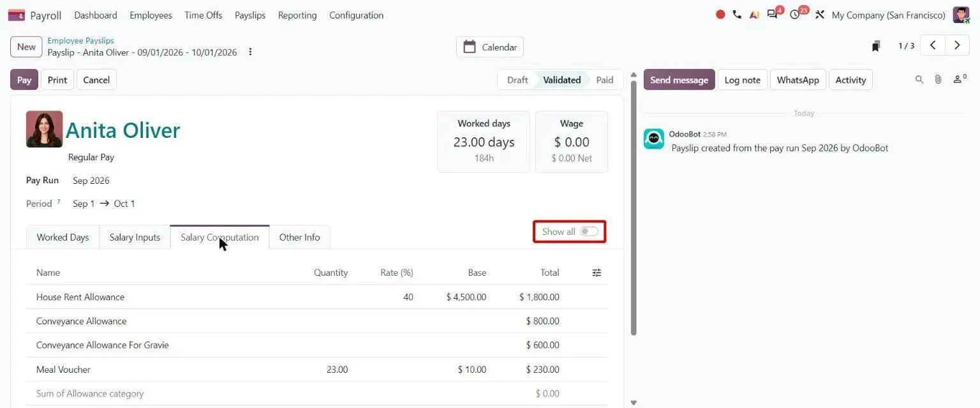Open the Worked days stat button
This screenshot has width=980, height=408.
484,142
